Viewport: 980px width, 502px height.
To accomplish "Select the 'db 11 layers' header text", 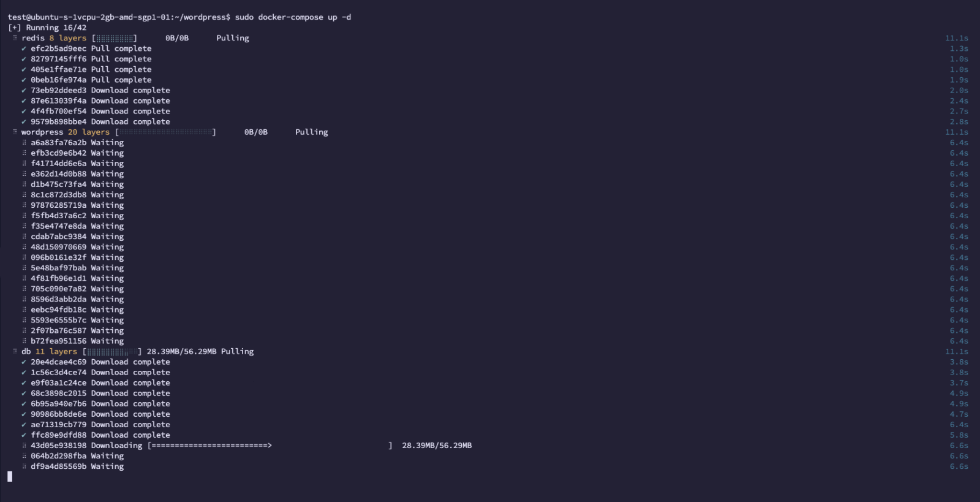I will point(50,352).
